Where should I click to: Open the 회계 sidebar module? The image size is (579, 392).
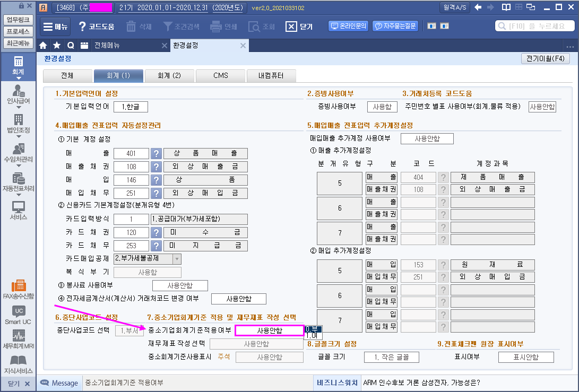18,66
